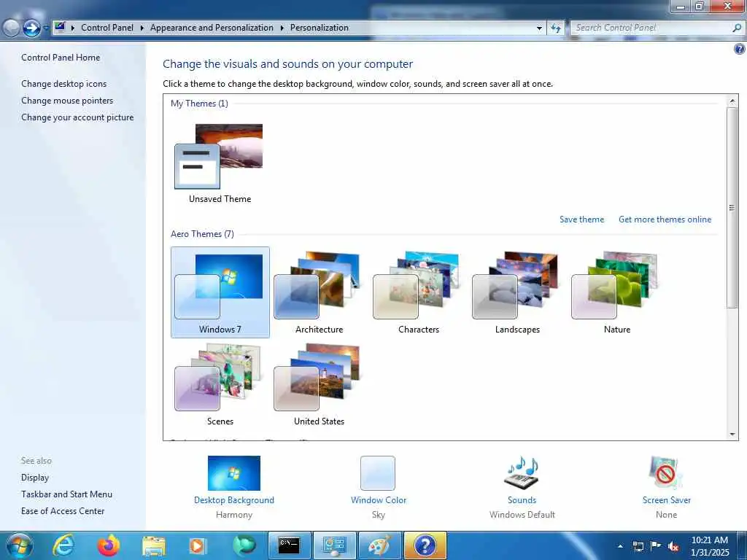The height and width of the screenshot is (560, 747).
Task: Click the Aero Themes (7) heading
Action: (202, 234)
